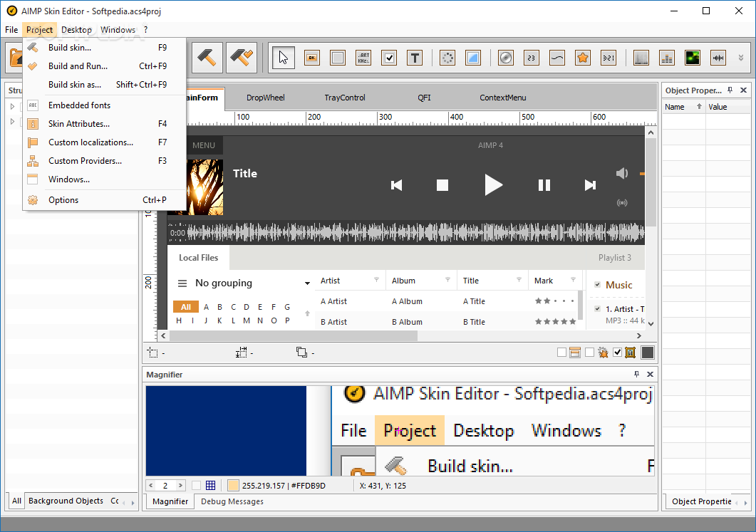Switch to the ContextMenu form tab

(503, 98)
